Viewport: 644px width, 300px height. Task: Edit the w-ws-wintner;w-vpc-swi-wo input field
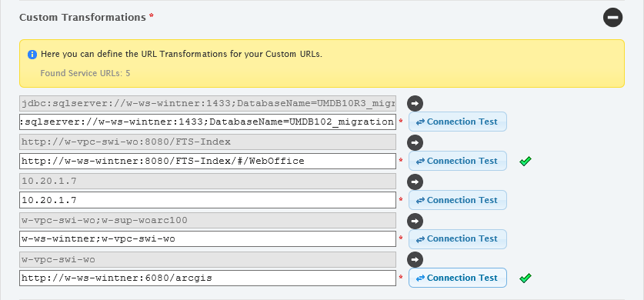208,239
